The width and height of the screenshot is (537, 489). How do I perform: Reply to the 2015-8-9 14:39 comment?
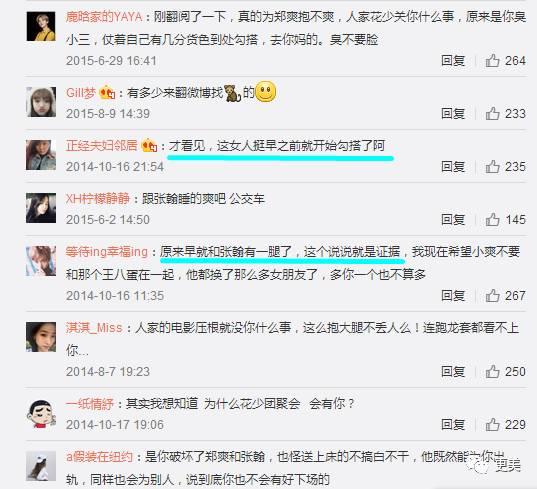click(453, 114)
